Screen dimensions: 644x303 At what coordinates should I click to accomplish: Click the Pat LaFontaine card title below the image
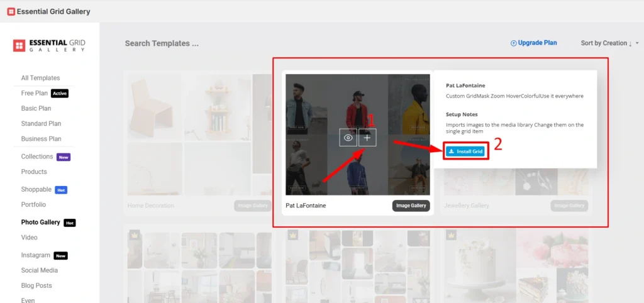coord(306,206)
